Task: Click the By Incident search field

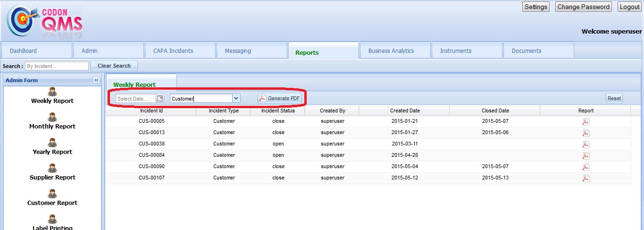Action: 57,66
